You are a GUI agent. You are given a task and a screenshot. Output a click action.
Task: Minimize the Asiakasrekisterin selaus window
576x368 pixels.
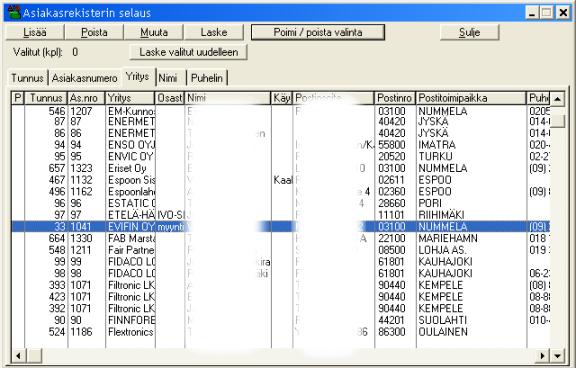coord(532,13)
